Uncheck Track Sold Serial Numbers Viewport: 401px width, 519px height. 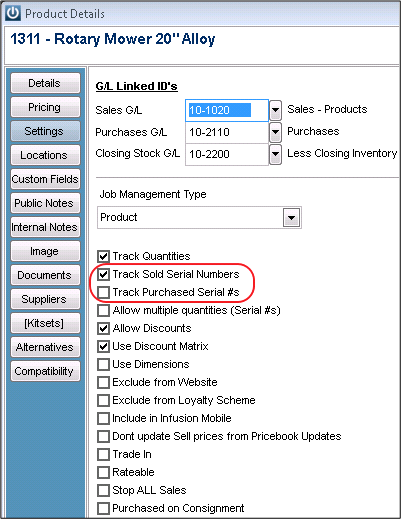coord(103,274)
